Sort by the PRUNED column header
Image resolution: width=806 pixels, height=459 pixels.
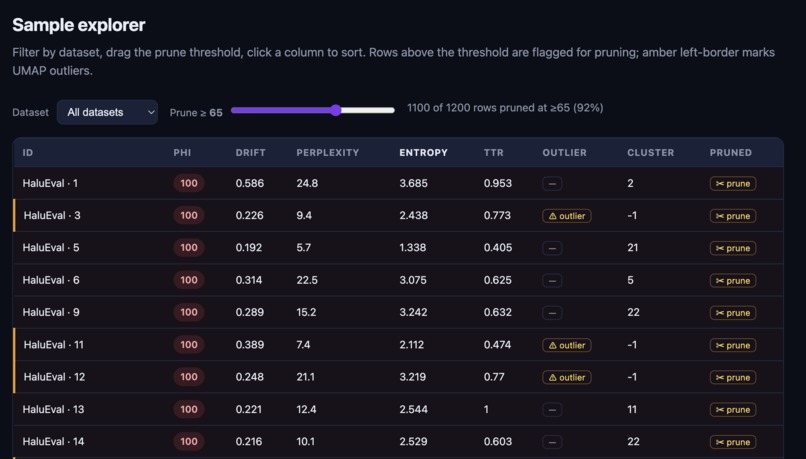pos(730,153)
